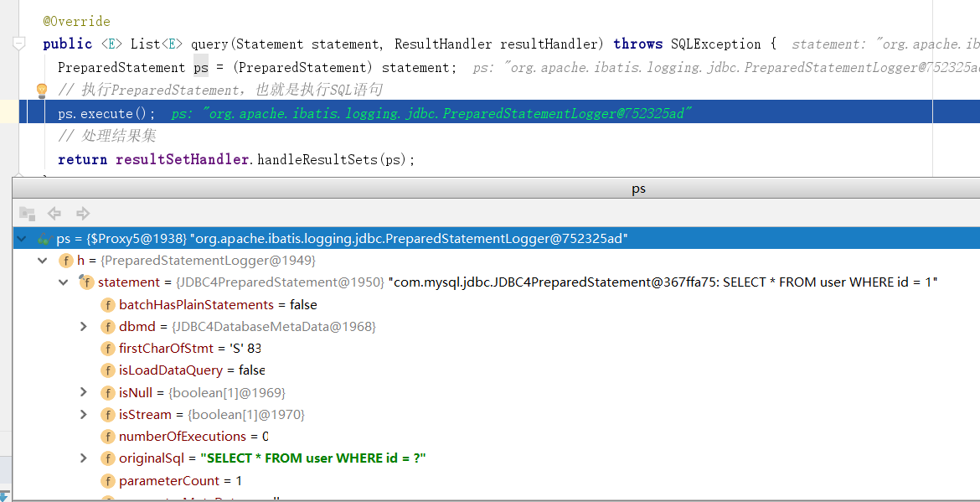Image resolution: width=980 pixels, height=502 pixels.
Task: Select the firstCharOfStmt = 'S' 83 row
Action: coord(496,348)
